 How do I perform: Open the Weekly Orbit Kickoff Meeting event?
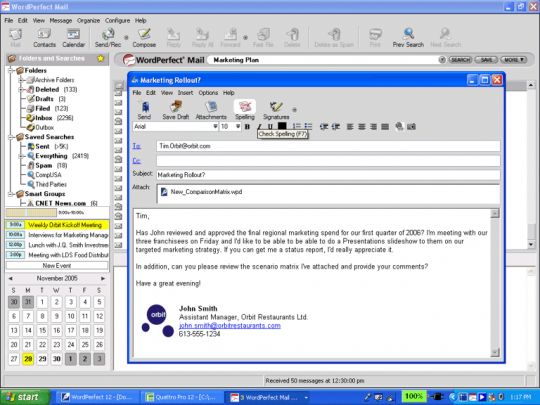click(x=57, y=225)
